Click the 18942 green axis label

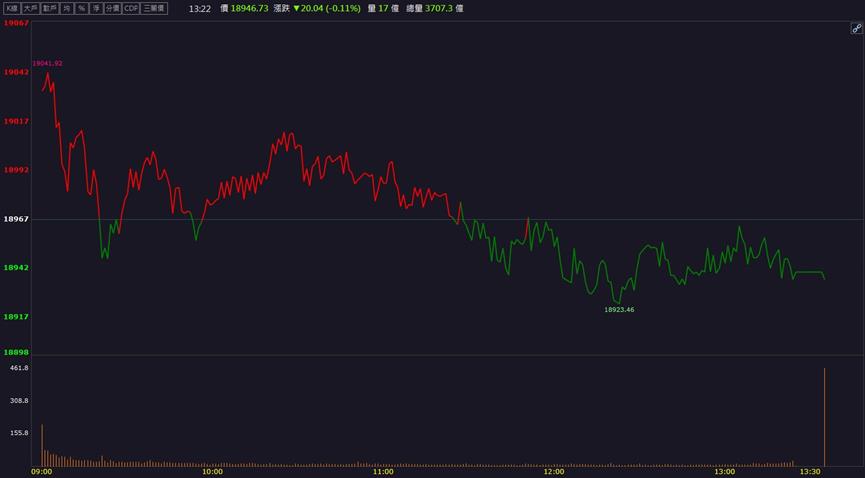pyautogui.click(x=16, y=268)
